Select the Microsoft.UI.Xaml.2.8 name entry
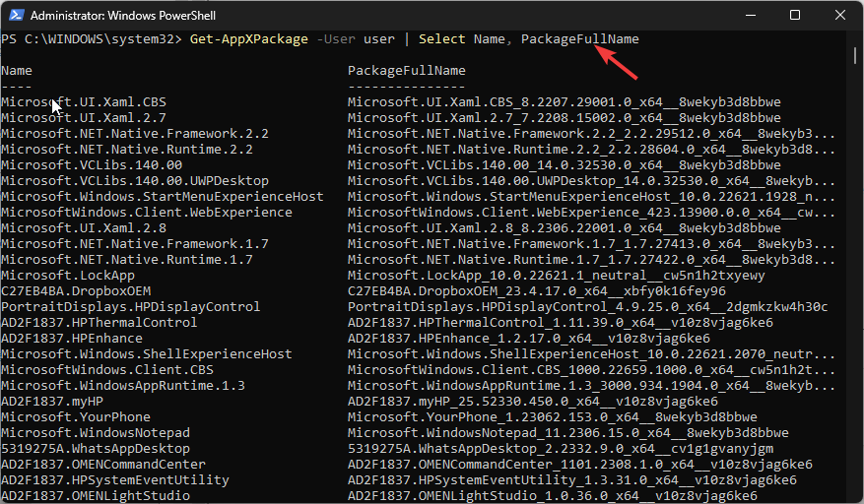The image size is (864, 504). point(84,228)
